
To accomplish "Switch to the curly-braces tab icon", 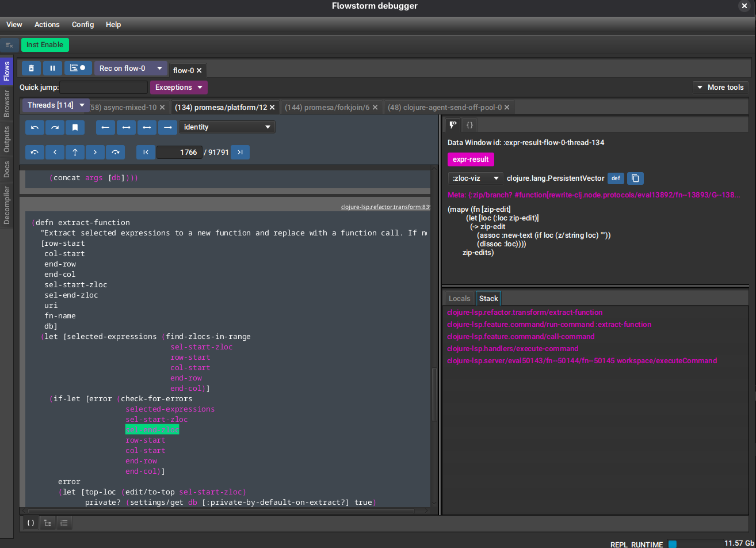I will 469,124.
